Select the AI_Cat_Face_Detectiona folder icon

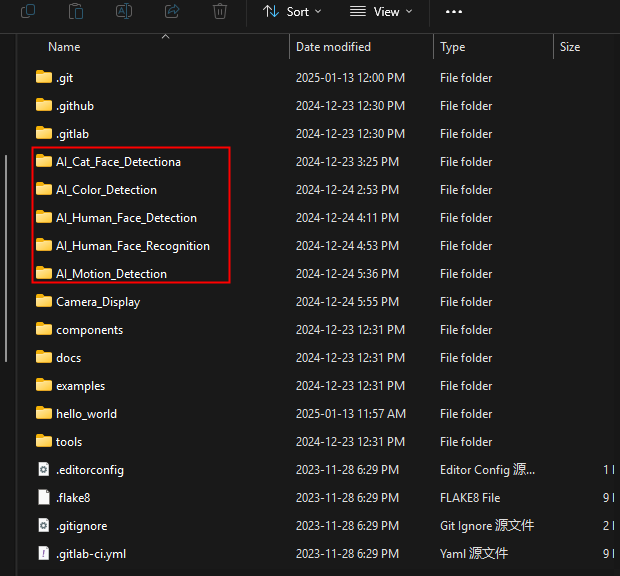(44, 161)
